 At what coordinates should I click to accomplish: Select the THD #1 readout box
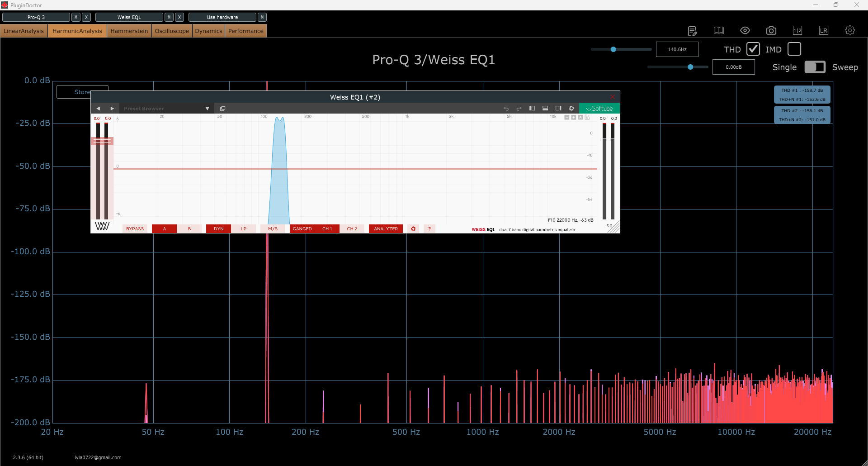tap(802, 95)
